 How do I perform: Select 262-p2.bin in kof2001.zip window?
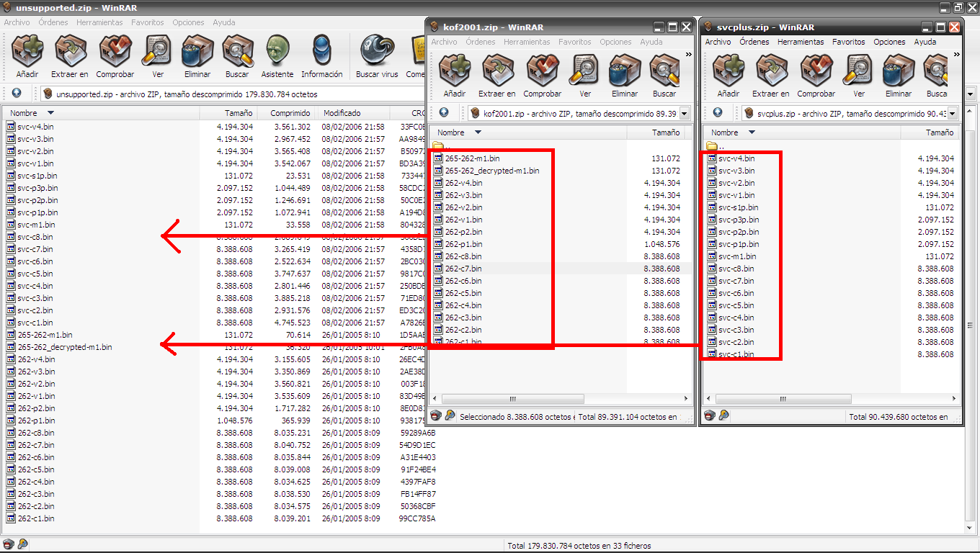(x=463, y=232)
